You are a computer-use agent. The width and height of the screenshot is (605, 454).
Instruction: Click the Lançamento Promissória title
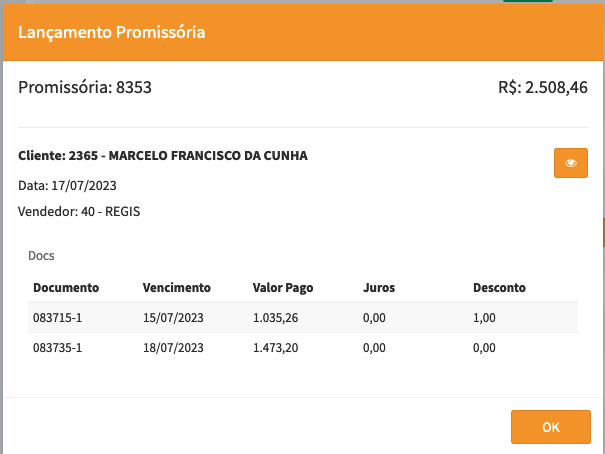click(x=112, y=33)
